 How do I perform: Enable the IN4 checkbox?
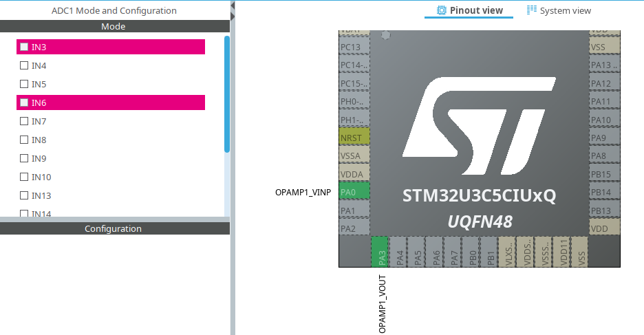(24, 65)
